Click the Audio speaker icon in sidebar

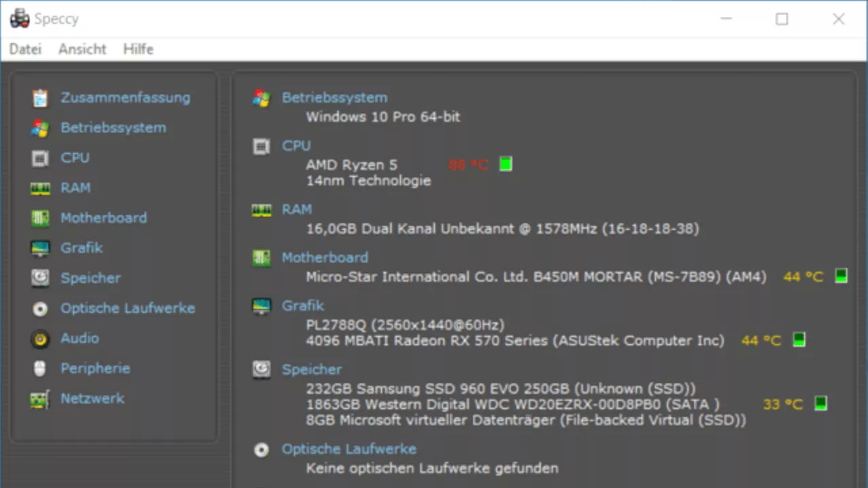(x=40, y=338)
